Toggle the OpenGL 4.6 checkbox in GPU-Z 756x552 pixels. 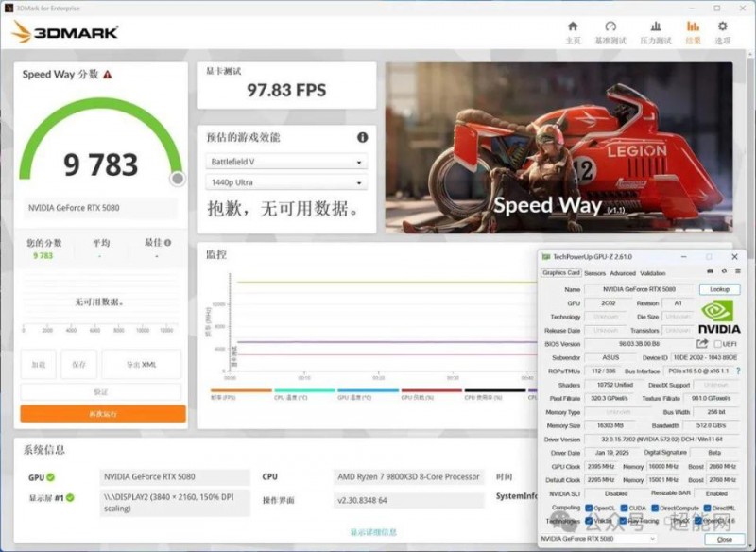(697, 521)
